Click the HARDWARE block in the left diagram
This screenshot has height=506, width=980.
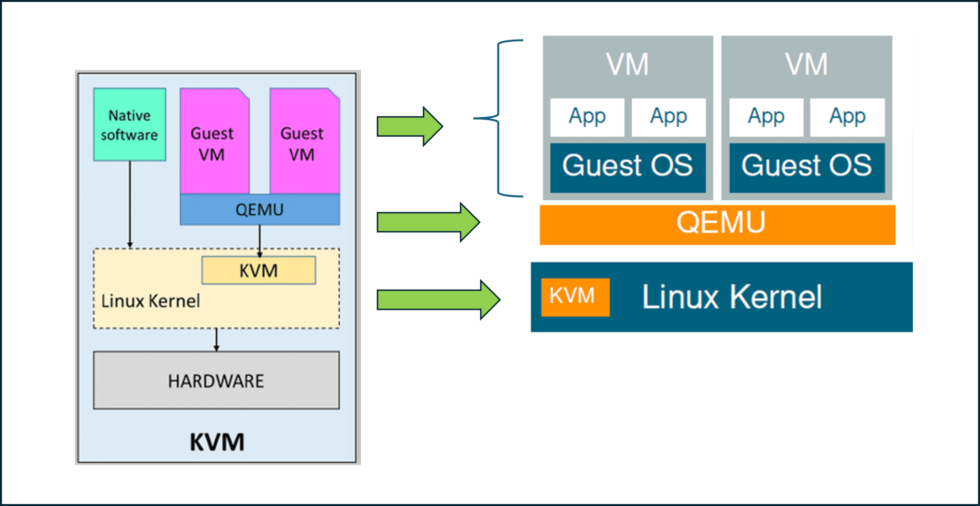coord(216,380)
